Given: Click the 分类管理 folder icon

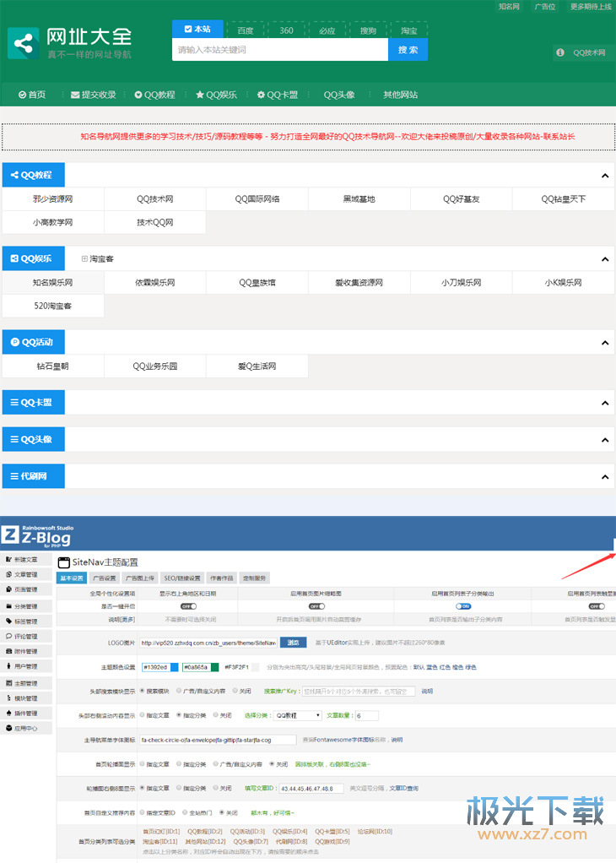Looking at the screenshot, I should (8, 605).
